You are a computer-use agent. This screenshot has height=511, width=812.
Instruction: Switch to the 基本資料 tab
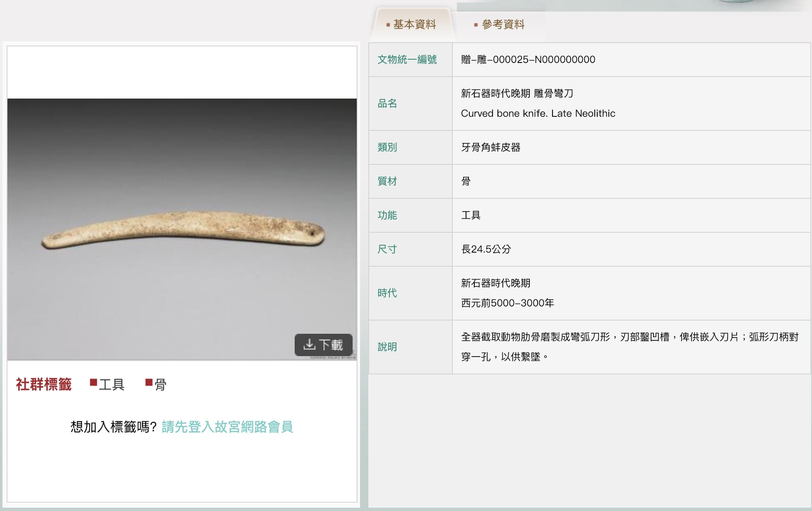pyautogui.click(x=411, y=24)
